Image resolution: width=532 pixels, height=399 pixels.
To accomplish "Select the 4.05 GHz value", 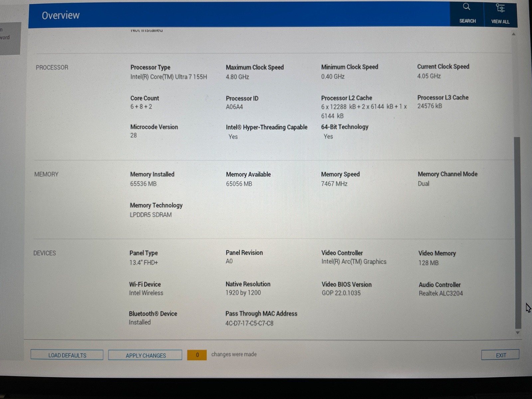I will [429, 76].
